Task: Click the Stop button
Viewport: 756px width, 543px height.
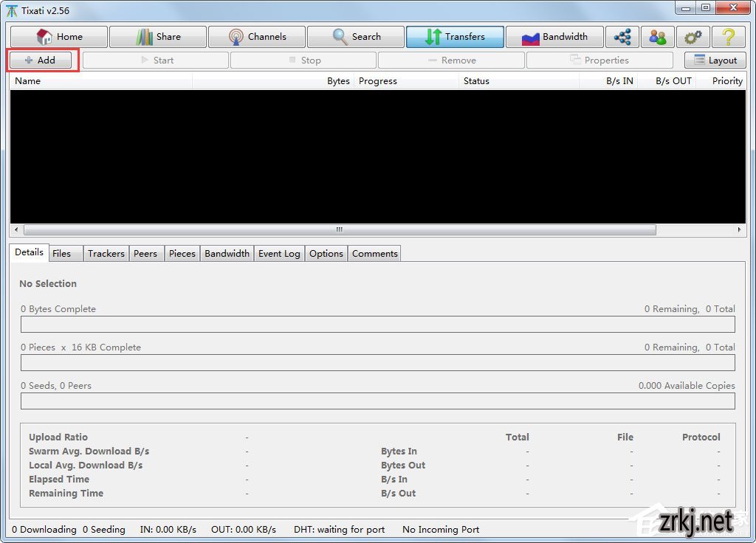Action: pos(303,60)
